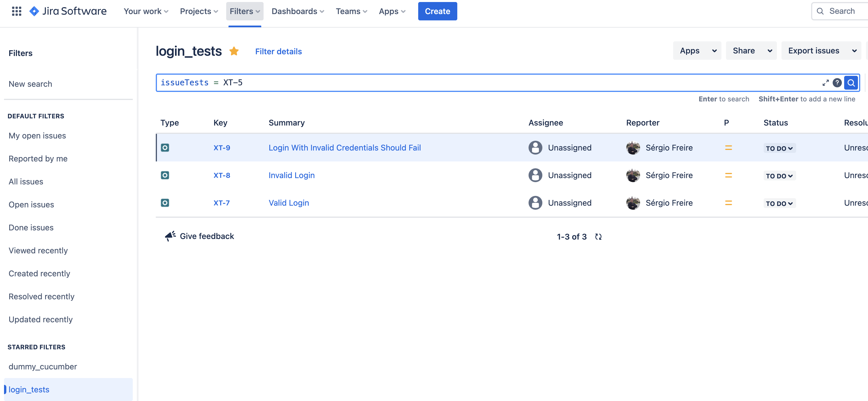Open issue key XT-9
Screen dimensions: 868x401
coord(222,148)
